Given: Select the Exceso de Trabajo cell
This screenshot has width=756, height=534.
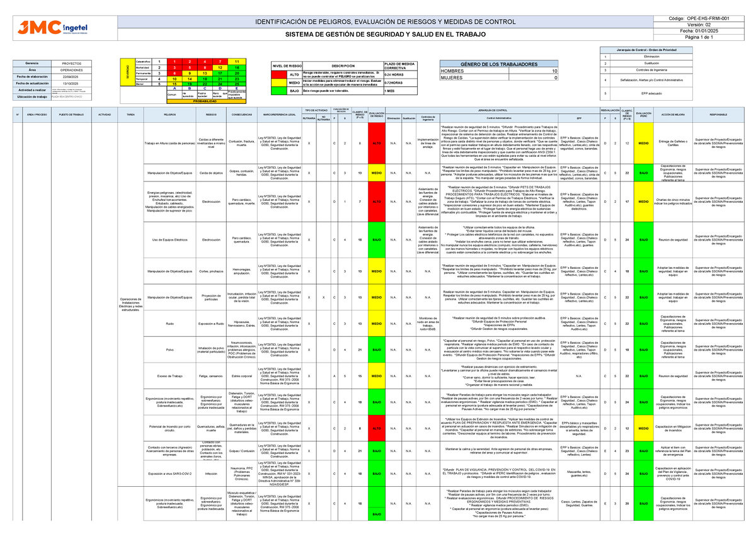Looking at the screenshot, I should click(x=170, y=376).
